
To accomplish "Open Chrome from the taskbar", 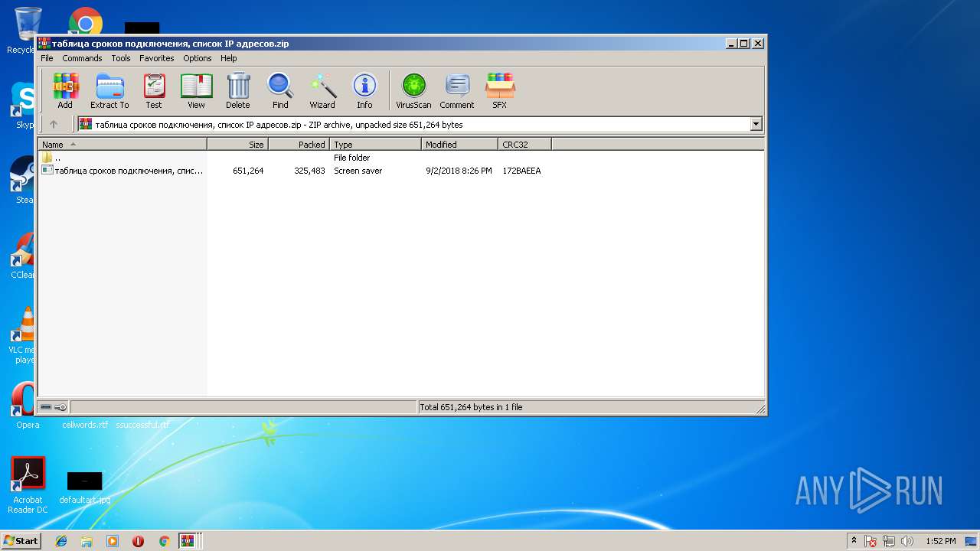I will (x=164, y=541).
